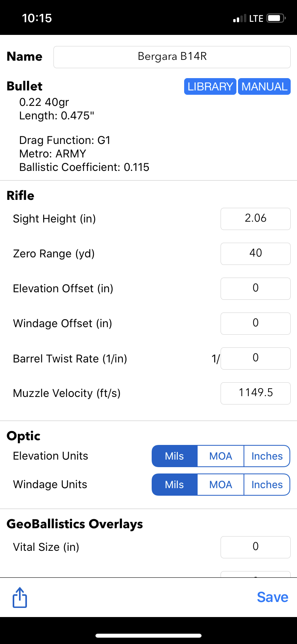Edit the Barrel Twist Rate field
297x644 pixels.
pos(255,358)
